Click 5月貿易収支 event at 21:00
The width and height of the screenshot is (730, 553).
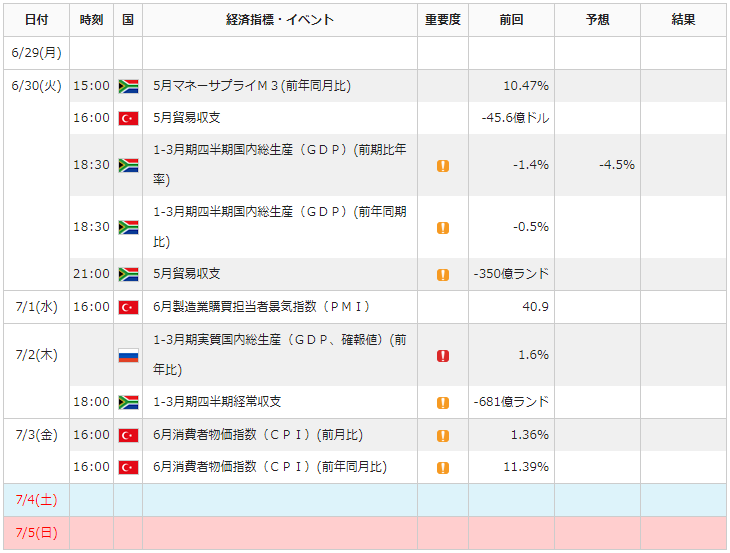187,274
